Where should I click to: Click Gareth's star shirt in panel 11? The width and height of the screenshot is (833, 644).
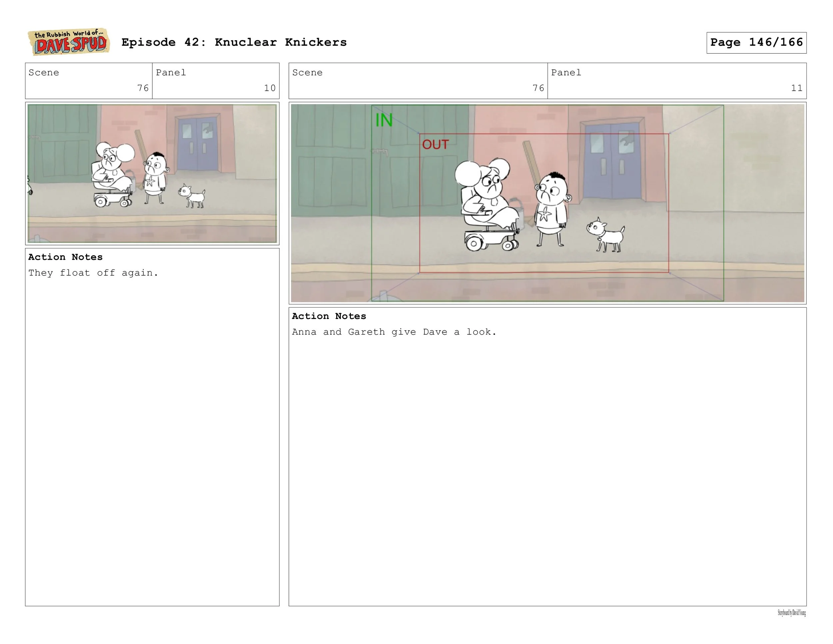pos(544,214)
